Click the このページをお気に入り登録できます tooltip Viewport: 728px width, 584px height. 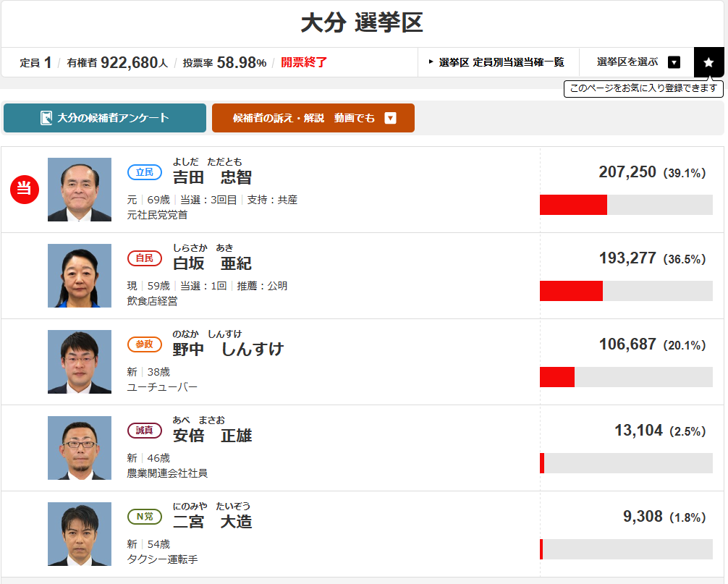click(x=643, y=88)
